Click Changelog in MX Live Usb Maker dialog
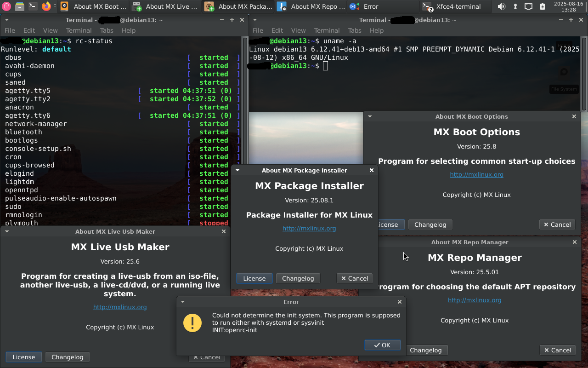 67,357
